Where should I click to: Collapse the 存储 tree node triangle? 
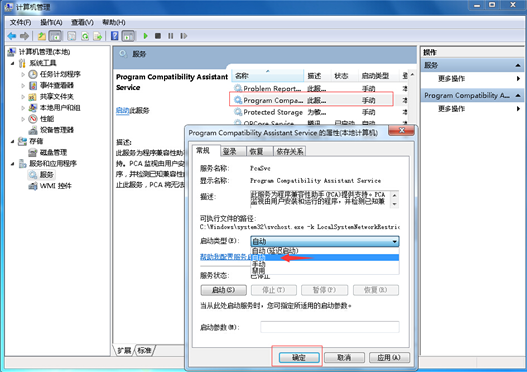[12, 141]
